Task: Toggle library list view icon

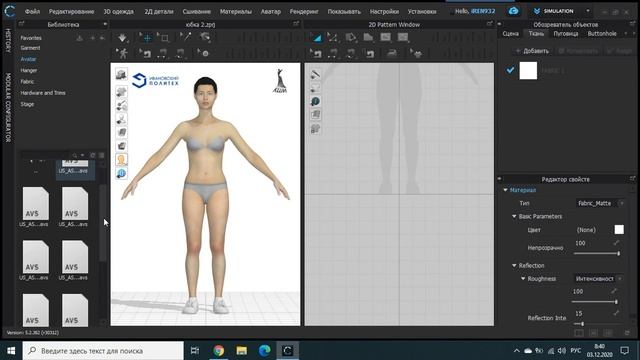Action: 102,155
